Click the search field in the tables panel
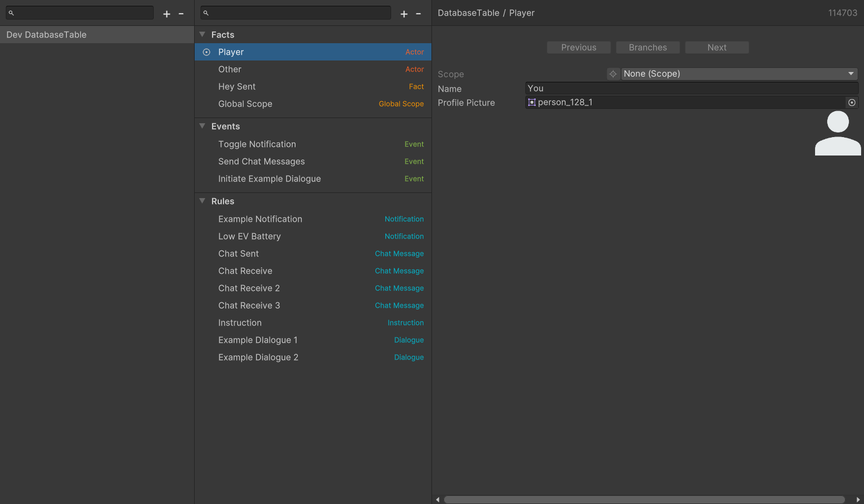The height and width of the screenshot is (504, 864). pos(79,13)
